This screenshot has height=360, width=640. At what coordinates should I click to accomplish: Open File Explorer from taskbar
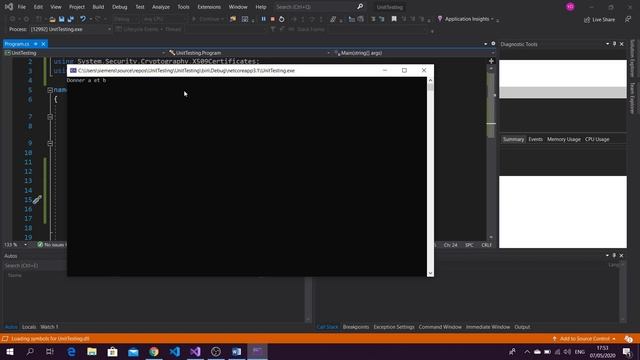pos(92,351)
